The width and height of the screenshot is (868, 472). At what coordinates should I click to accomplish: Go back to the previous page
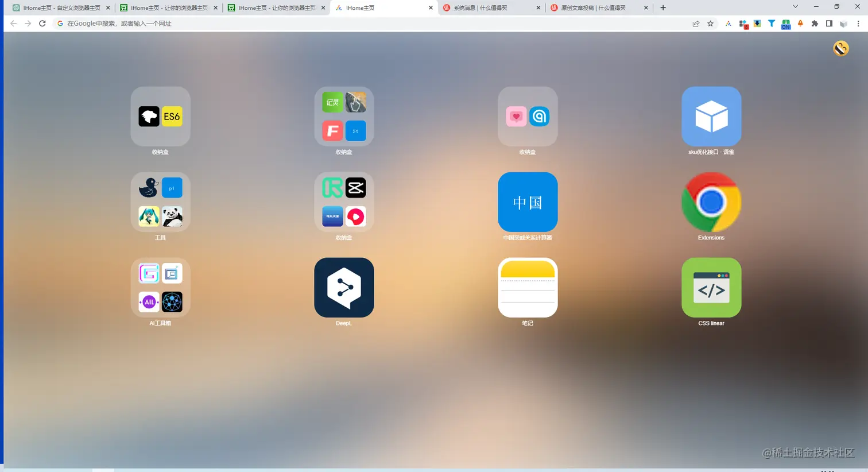13,24
